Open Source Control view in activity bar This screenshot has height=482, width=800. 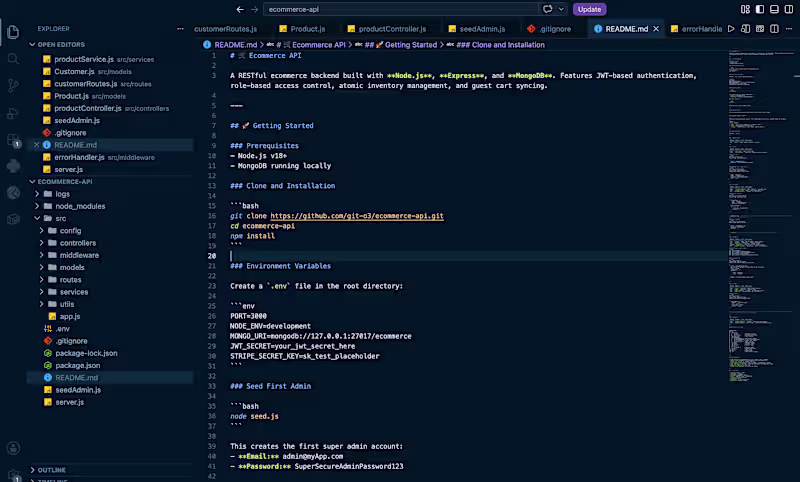13,86
